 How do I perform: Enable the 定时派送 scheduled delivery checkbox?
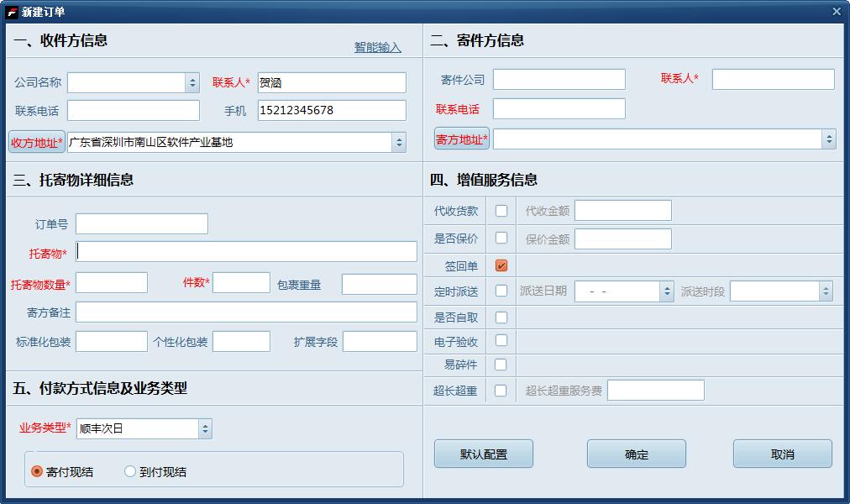pyautogui.click(x=501, y=291)
